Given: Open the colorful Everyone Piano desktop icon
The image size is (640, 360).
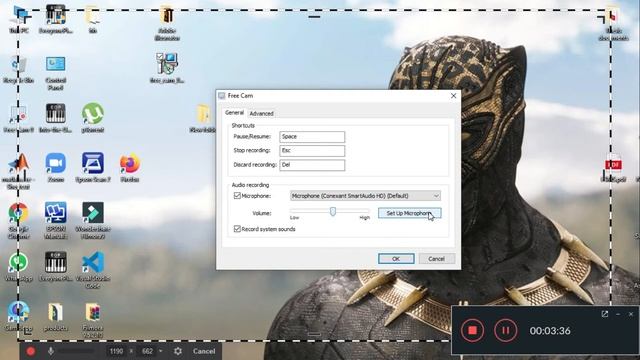Looking at the screenshot, I should [x=56, y=18].
